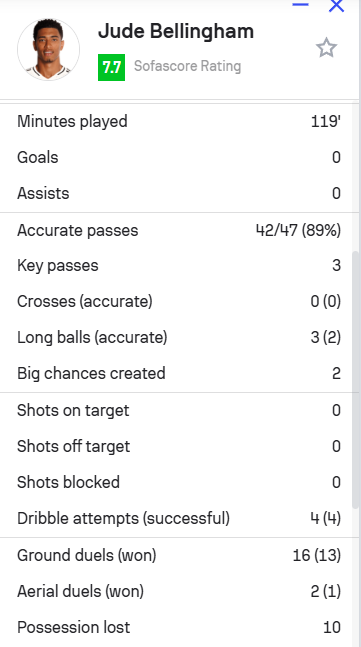
Task: Select the Possession lost row
Action: 177,628
